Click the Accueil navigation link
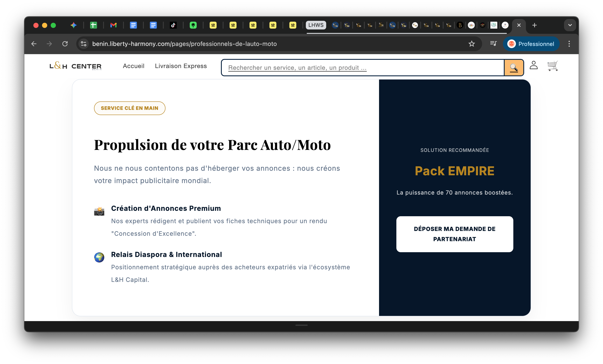The height and width of the screenshot is (364, 603). (x=133, y=66)
